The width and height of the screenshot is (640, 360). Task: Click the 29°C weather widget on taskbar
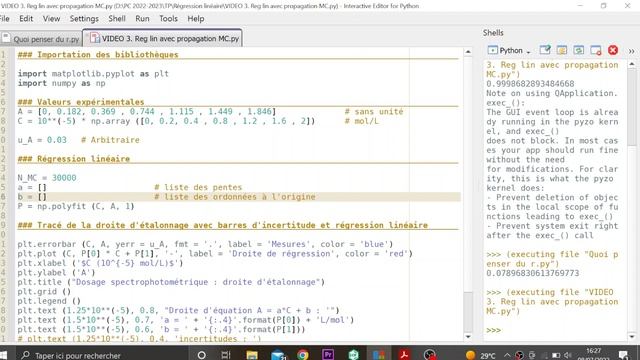pyautogui.click(x=481, y=355)
